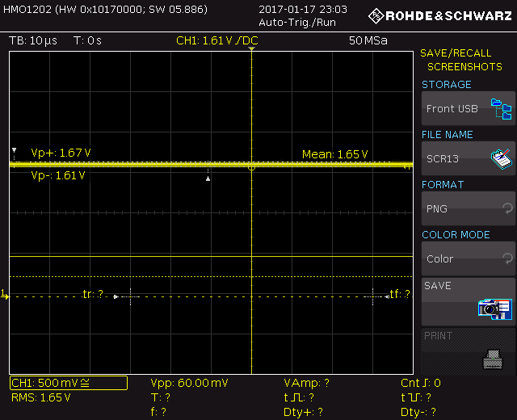Screen dimensions: 517x420
Task: Click the Cnt: 0 counter measurement
Action: click(x=420, y=383)
